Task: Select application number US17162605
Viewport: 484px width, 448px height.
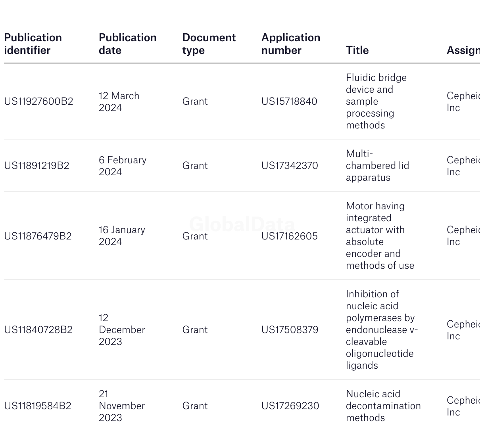Action: [x=289, y=236]
